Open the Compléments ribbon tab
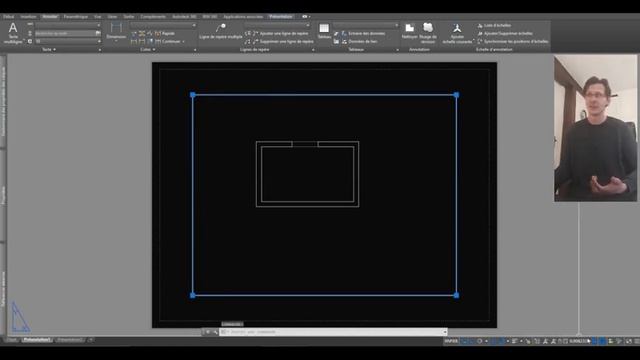 (x=153, y=17)
